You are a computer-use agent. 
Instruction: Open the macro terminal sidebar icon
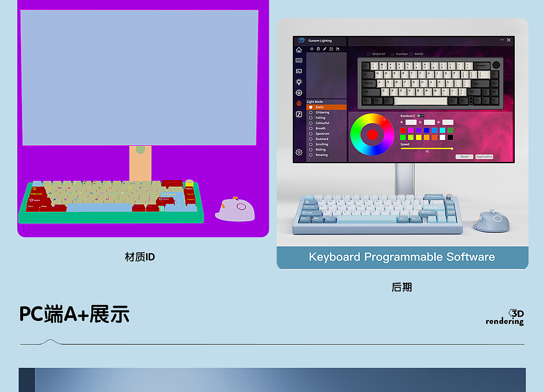299,71
